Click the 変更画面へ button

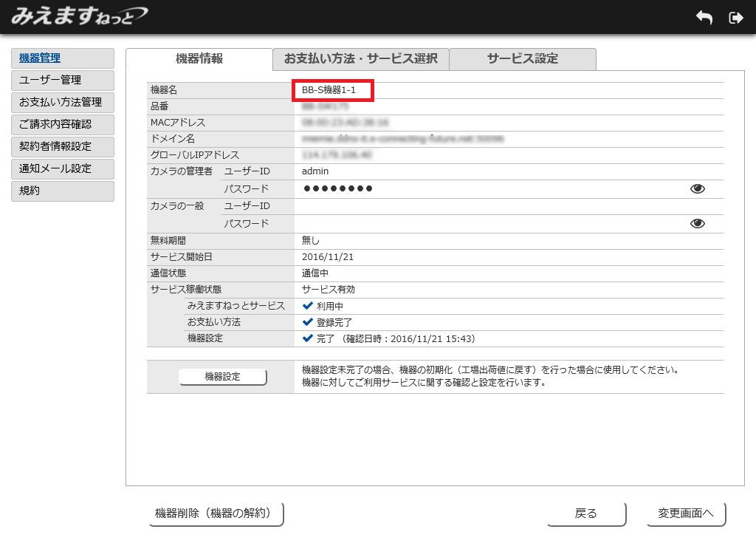[686, 514]
